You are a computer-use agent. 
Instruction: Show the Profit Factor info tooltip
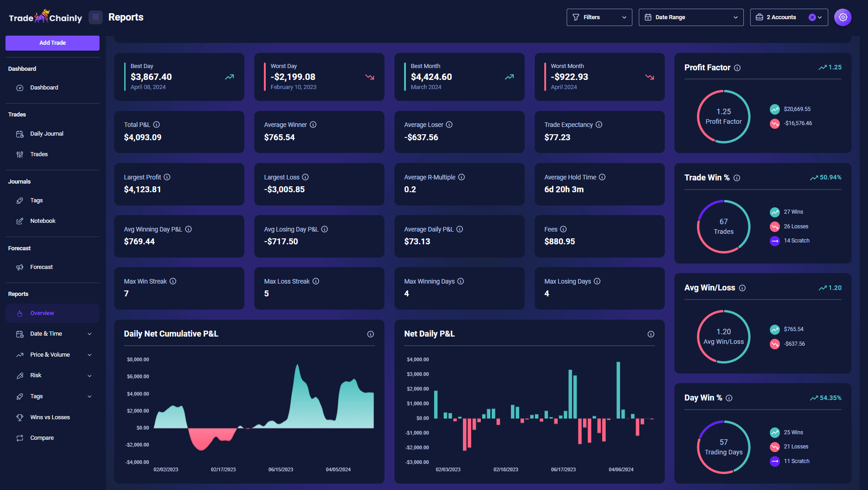click(x=738, y=67)
